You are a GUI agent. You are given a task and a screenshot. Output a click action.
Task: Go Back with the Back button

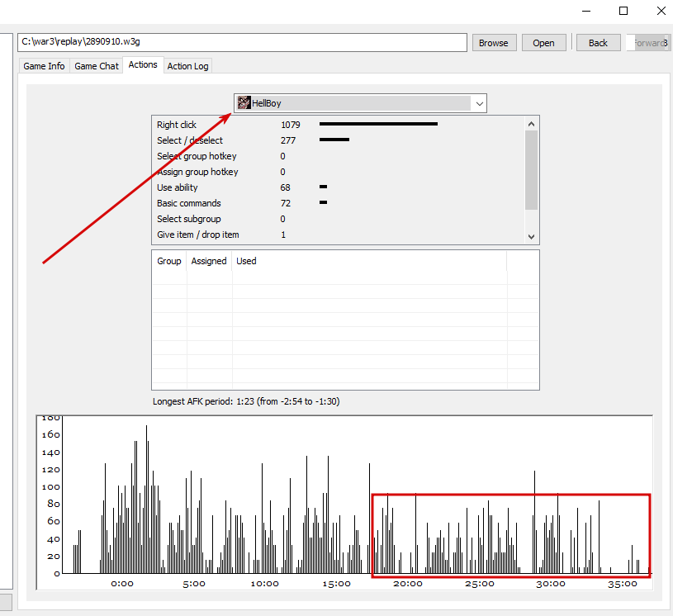[x=598, y=43]
